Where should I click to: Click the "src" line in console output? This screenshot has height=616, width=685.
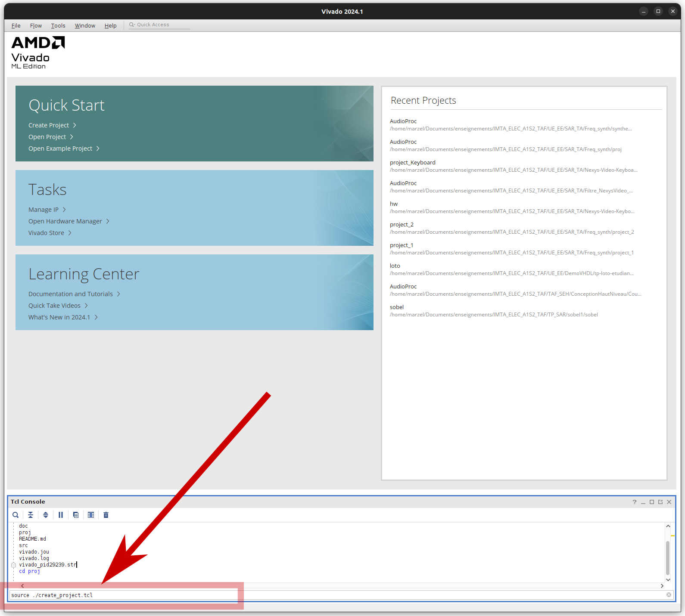[23, 545]
